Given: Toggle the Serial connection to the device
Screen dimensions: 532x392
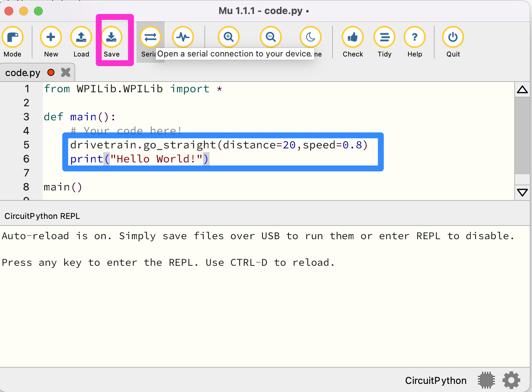Looking at the screenshot, I should [x=151, y=37].
